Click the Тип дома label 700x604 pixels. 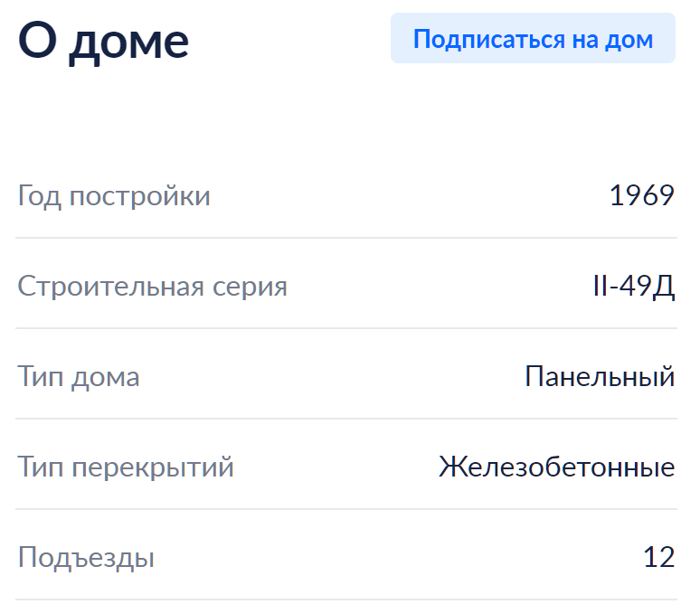coord(79,377)
